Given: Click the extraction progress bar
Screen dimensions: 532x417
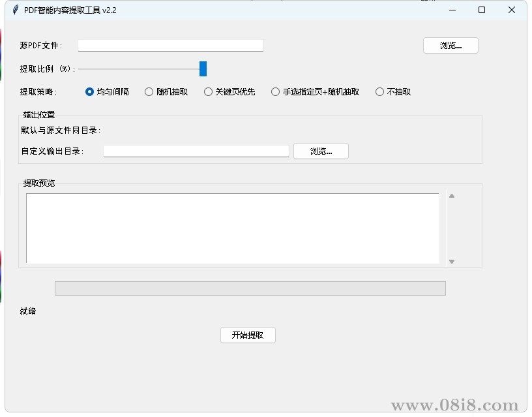Looking at the screenshot, I should (x=250, y=288).
